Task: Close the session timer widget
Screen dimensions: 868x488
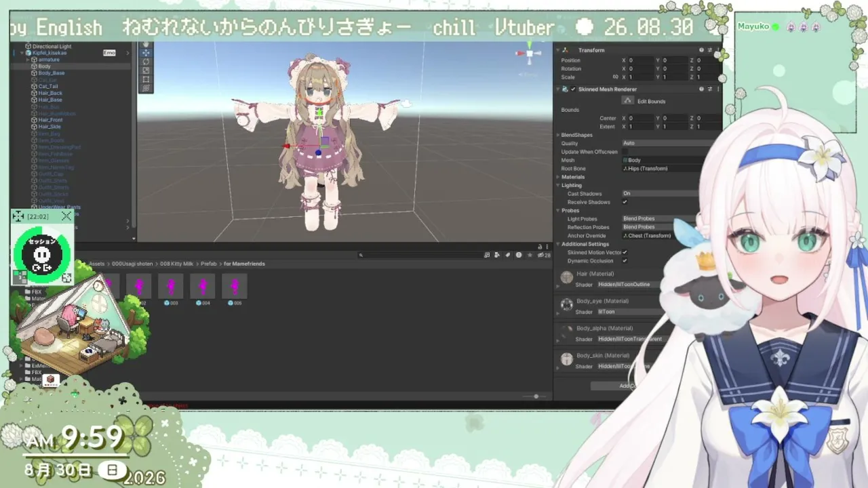Action: (x=66, y=216)
